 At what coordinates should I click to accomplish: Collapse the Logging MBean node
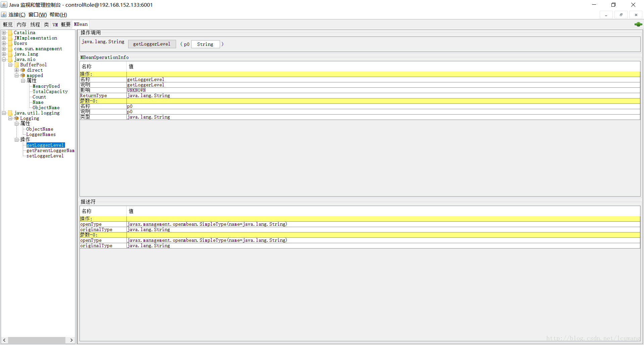(x=10, y=118)
